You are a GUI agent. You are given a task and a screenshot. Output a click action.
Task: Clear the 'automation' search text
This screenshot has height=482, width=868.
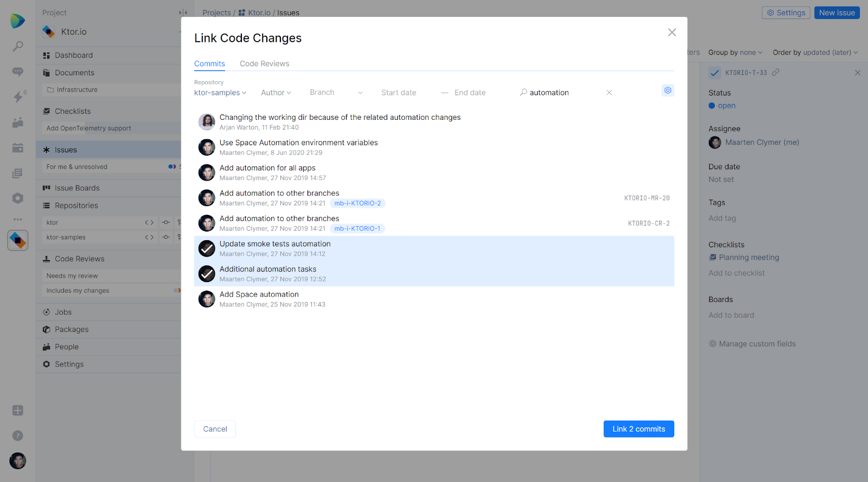click(x=609, y=93)
